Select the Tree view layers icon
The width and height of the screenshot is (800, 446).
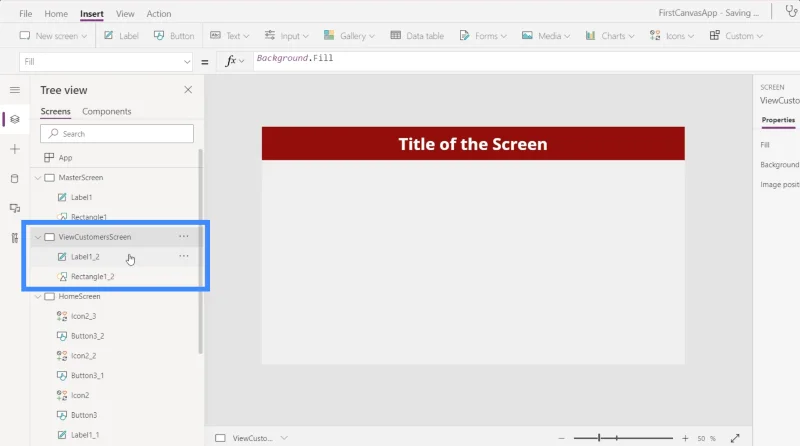[x=15, y=119]
